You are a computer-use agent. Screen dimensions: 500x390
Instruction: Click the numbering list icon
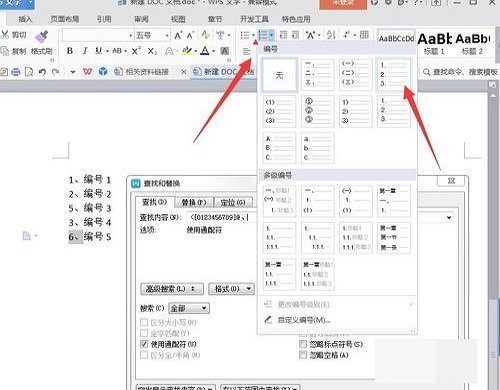click(263, 35)
